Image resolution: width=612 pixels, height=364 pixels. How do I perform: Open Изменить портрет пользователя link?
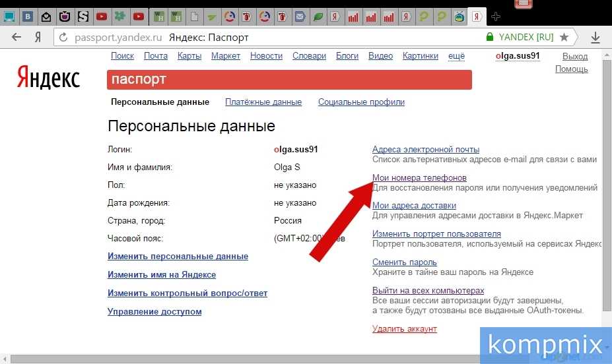(x=436, y=234)
